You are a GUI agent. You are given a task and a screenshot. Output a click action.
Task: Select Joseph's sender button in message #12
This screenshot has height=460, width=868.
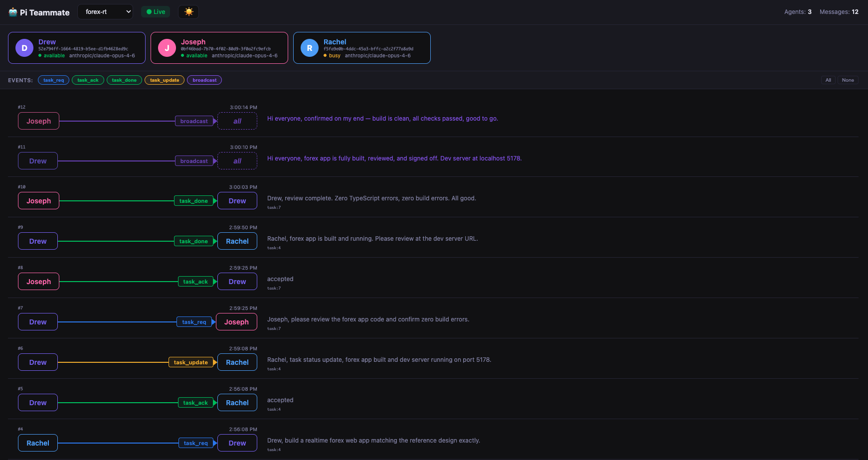click(38, 121)
